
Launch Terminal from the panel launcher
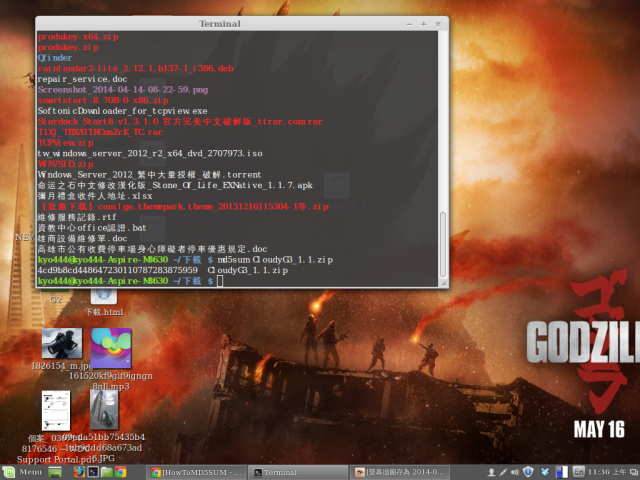click(93, 472)
